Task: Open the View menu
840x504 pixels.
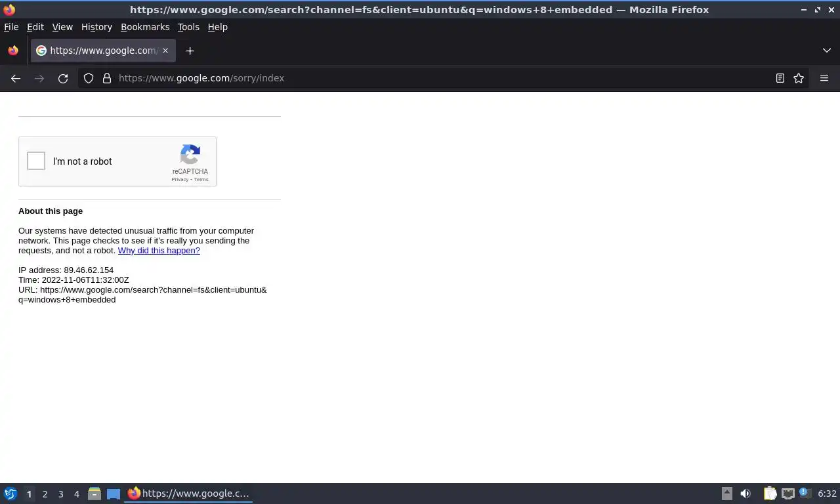Action: pyautogui.click(x=62, y=27)
